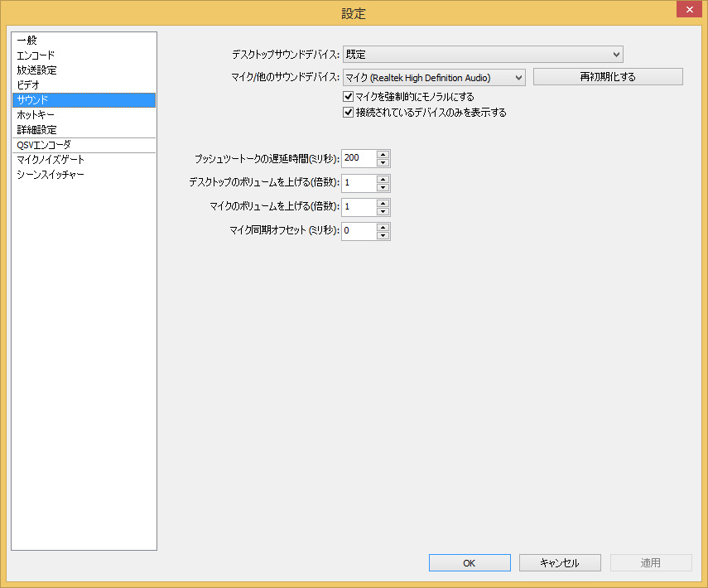The height and width of the screenshot is (588, 708).
Task: Decrease desktop volume boost multiplier
Action: tap(383, 187)
